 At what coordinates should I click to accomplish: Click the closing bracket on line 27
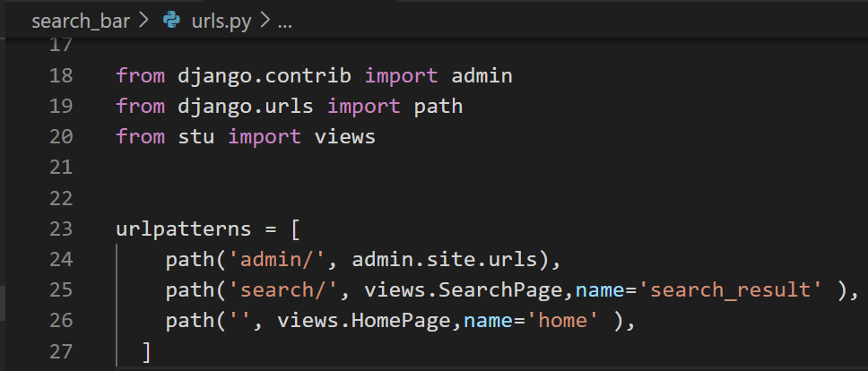146,351
